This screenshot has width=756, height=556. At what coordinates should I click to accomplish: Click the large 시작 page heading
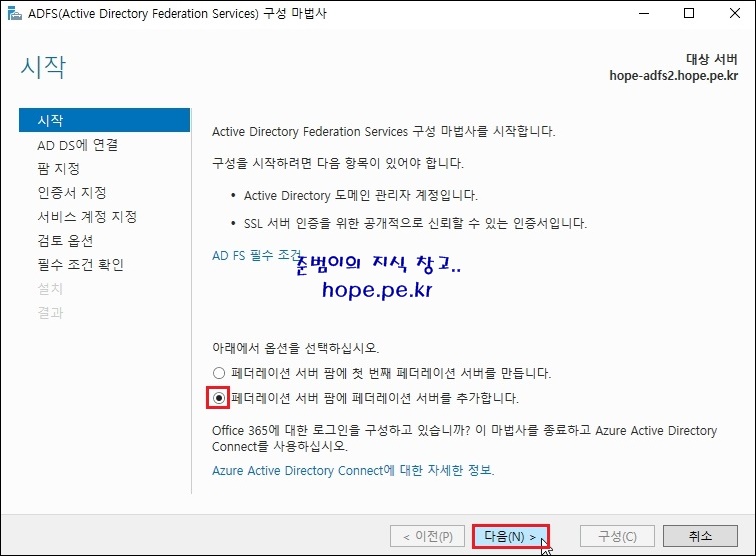(x=43, y=67)
